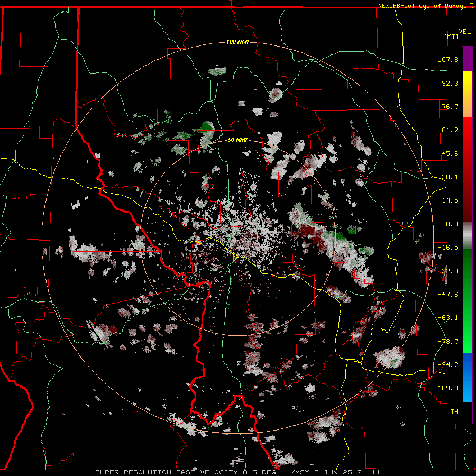476x476 pixels.
Task: Click the TH label on the legend
Action: click(454, 412)
